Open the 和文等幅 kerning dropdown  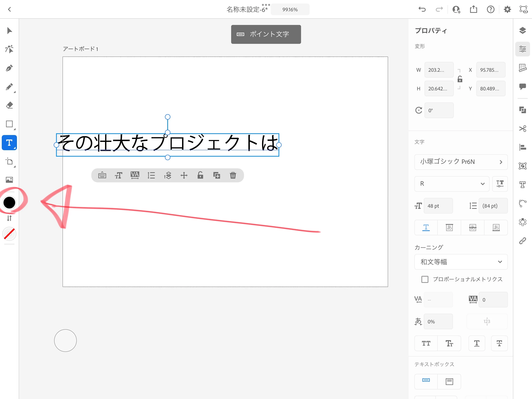(461, 262)
